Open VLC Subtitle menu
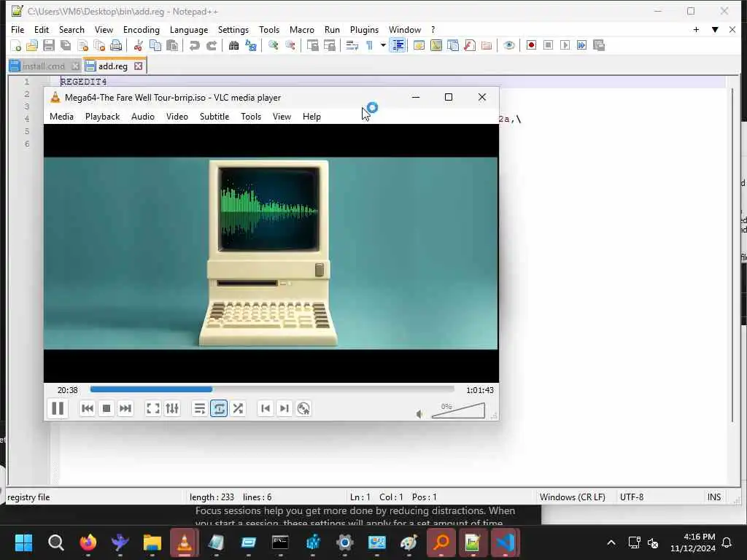Viewport: 747px width, 560px height. 214,117
